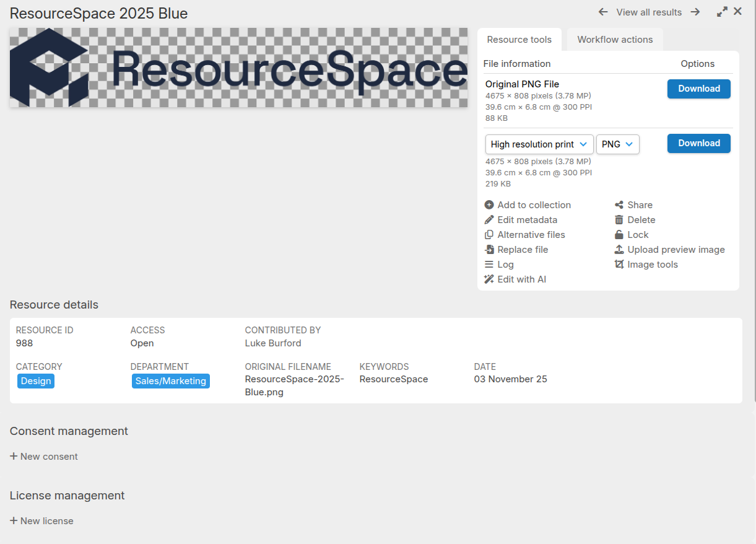756x544 pixels.
Task: Download the Original PNG File
Action: (x=698, y=89)
